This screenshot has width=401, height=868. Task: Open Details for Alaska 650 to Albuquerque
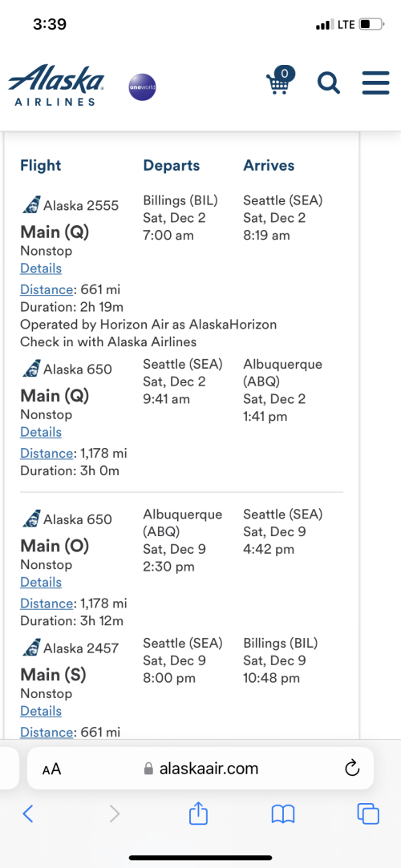click(x=41, y=432)
